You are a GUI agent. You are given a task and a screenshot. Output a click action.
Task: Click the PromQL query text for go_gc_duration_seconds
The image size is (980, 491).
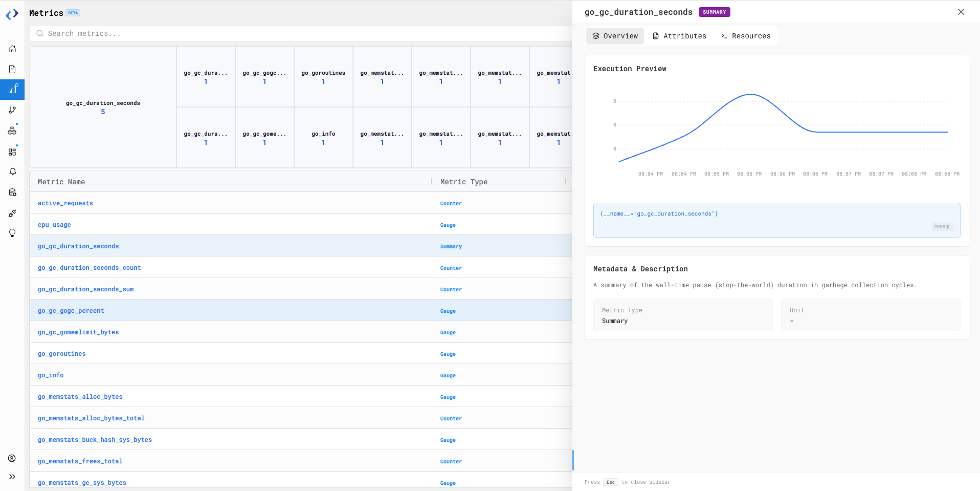click(659, 214)
